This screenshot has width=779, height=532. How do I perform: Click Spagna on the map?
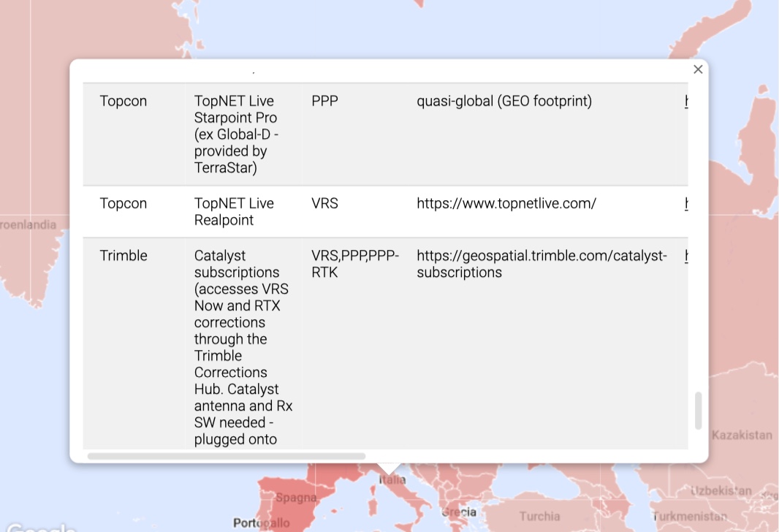(296, 498)
